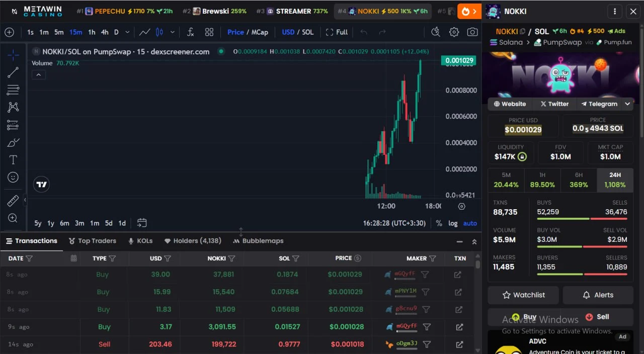Open the Bubblemaps tab
Screen dimensions: 644x354
pos(259,241)
